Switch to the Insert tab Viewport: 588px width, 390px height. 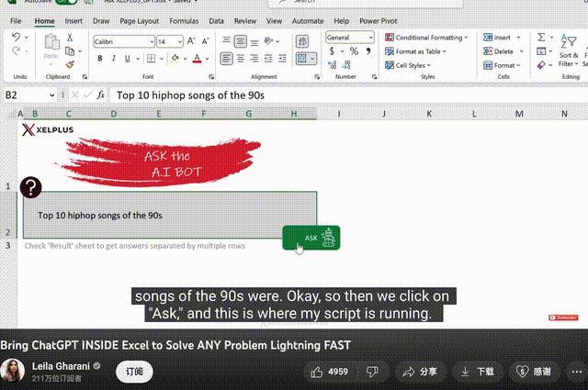(73, 21)
